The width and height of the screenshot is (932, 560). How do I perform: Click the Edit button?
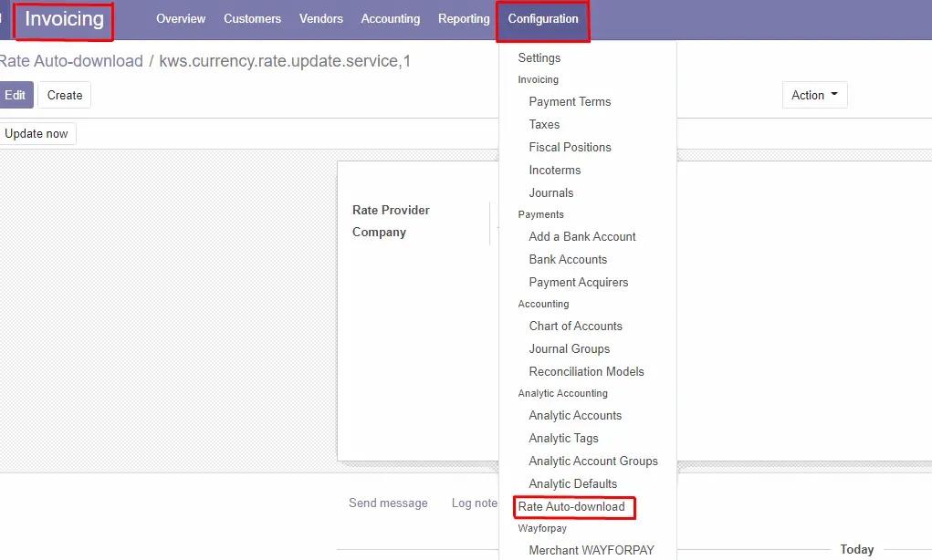[15, 94]
